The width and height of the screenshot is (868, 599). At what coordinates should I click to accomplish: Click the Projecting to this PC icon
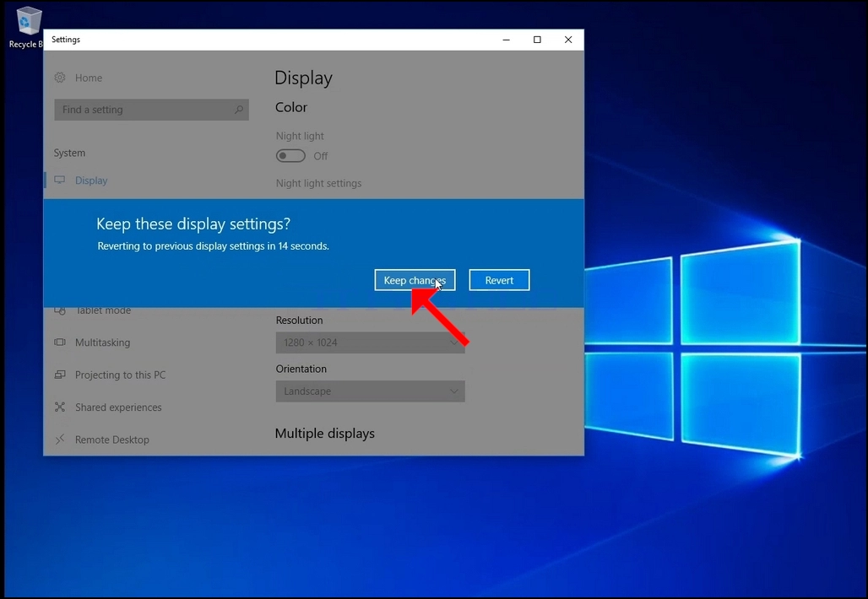click(60, 375)
